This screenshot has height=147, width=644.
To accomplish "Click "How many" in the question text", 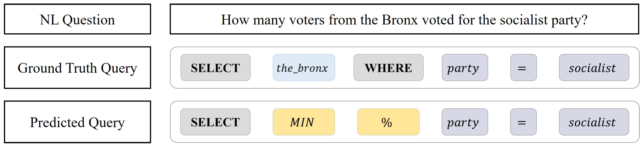I will coord(253,20).
